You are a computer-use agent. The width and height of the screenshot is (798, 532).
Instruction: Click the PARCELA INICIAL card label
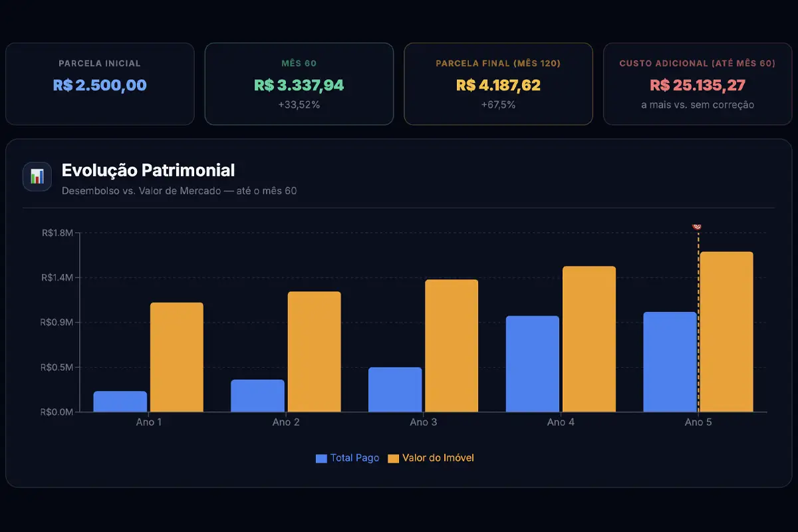point(100,64)
